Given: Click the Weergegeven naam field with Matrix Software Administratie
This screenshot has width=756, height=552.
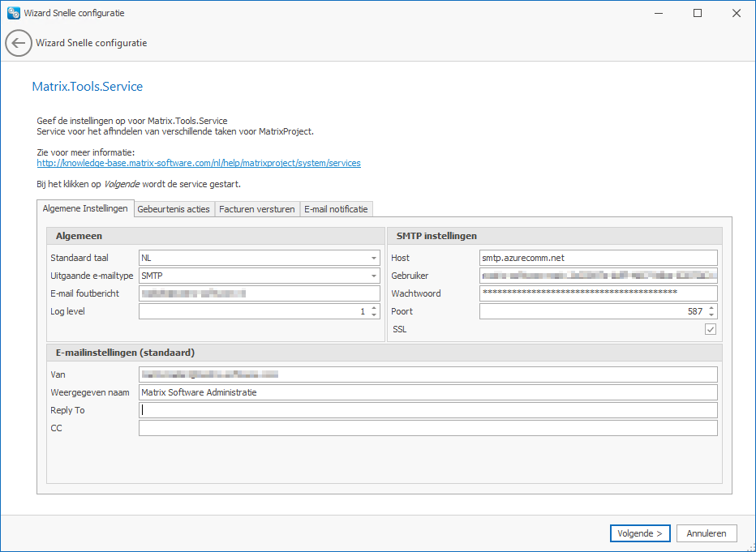Looking at the screenshot, I should tap(428, 392).
